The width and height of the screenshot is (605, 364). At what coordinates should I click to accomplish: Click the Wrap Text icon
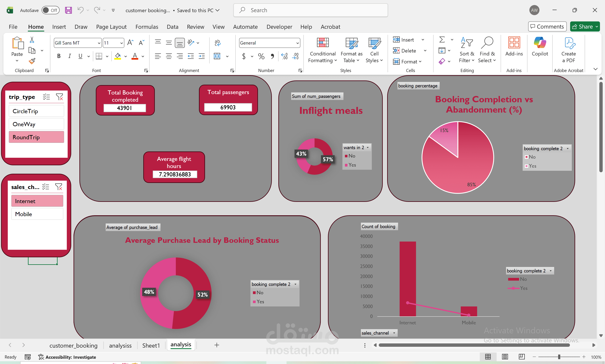(x=217, y=43)
